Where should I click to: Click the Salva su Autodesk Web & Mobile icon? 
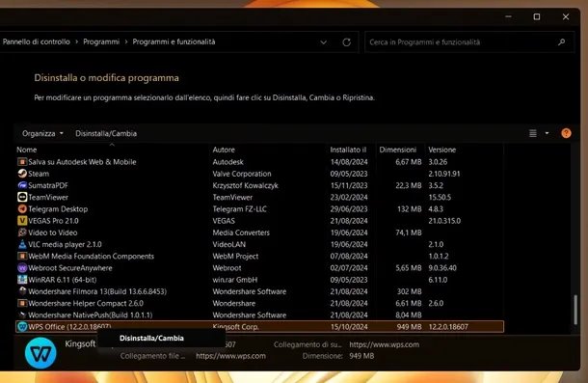(x=22, y=162)
